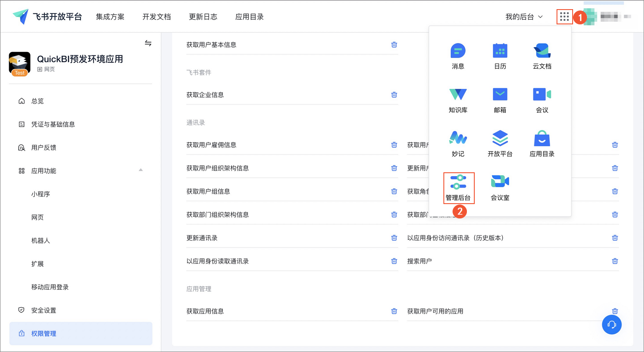Click the blurred user avatar at top right
Screen dimensions: 644x352
[590, 17]
